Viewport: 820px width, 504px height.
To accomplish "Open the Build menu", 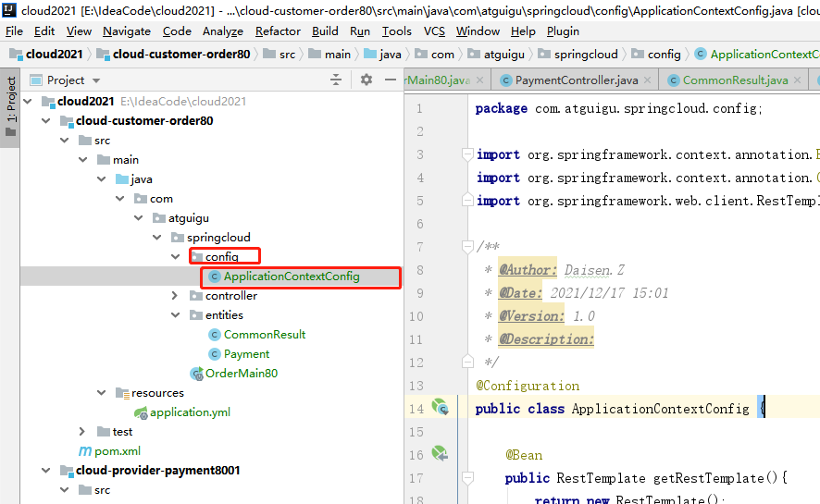I will [325, 31].
